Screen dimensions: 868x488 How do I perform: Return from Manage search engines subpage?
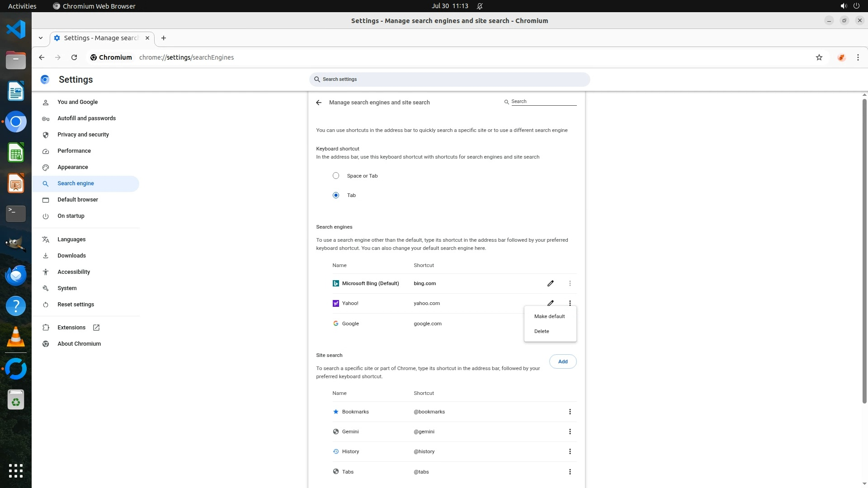(319, 103)
